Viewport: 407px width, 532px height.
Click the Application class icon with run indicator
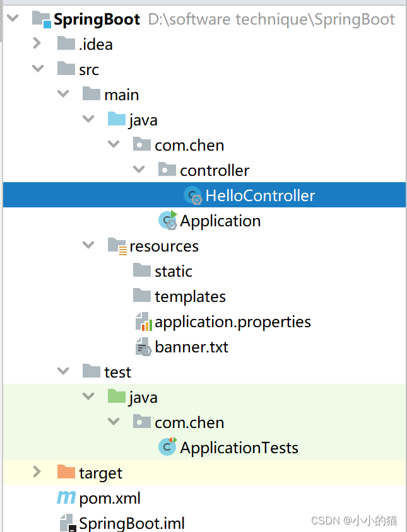click(167, 221)
